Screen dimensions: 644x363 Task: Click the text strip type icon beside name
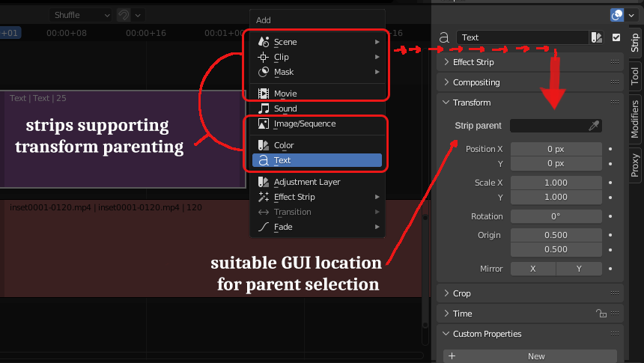444,37
